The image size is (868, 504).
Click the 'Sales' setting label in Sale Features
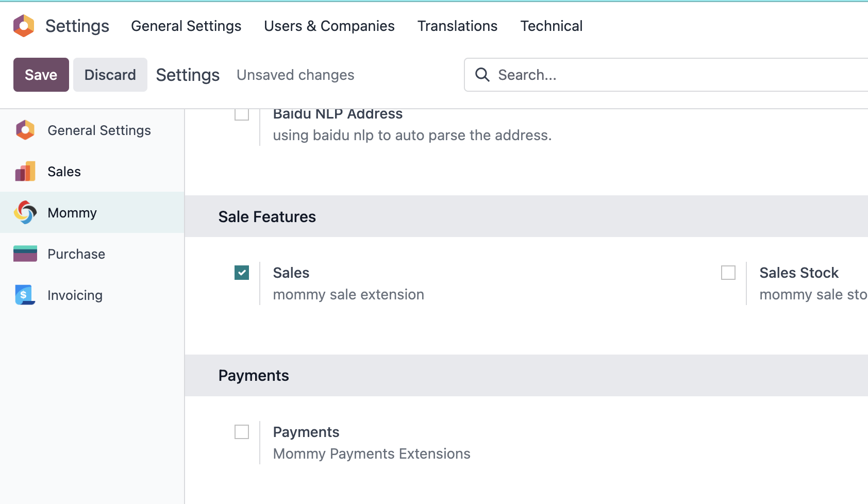(x=291, y=273)
